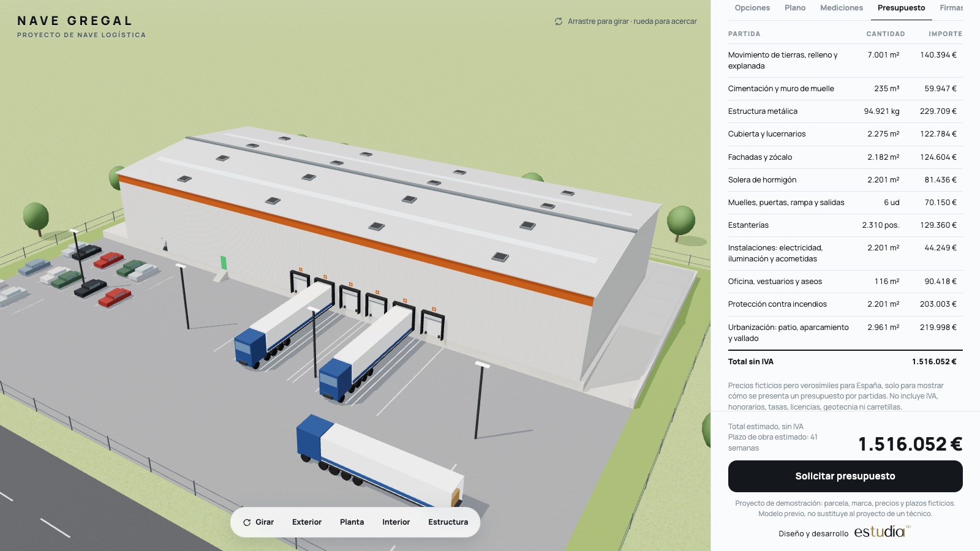Click the Total sin IVA label
Viewport: 980px width, 551px height.
[x=751, y=362]
